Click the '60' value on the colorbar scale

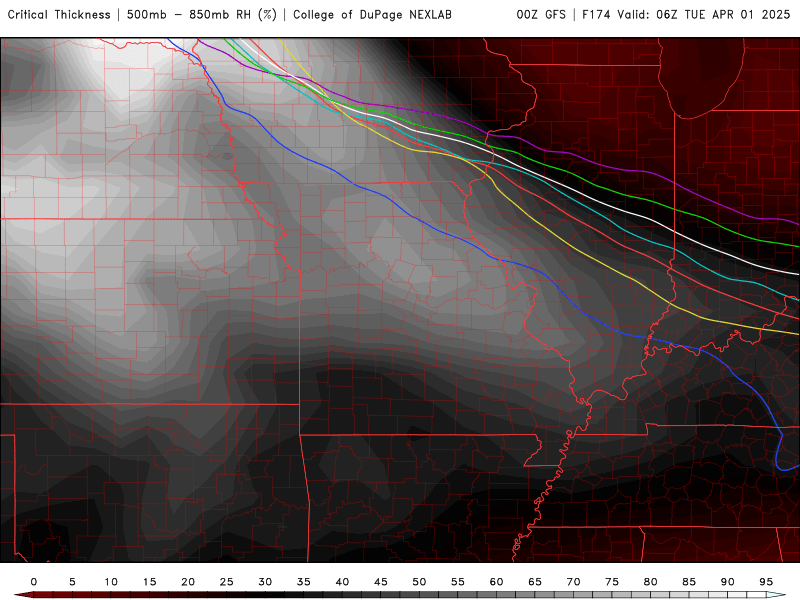(496, 582)
